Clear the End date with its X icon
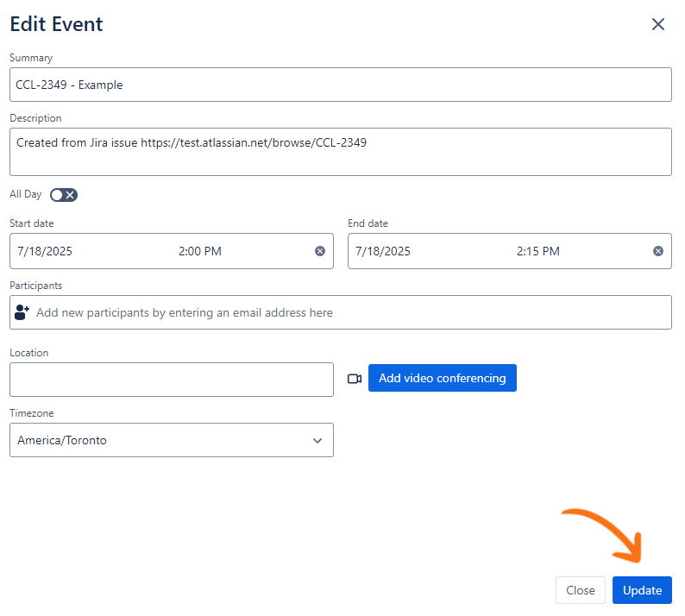685x616 pixels. [x=658, y=251]
